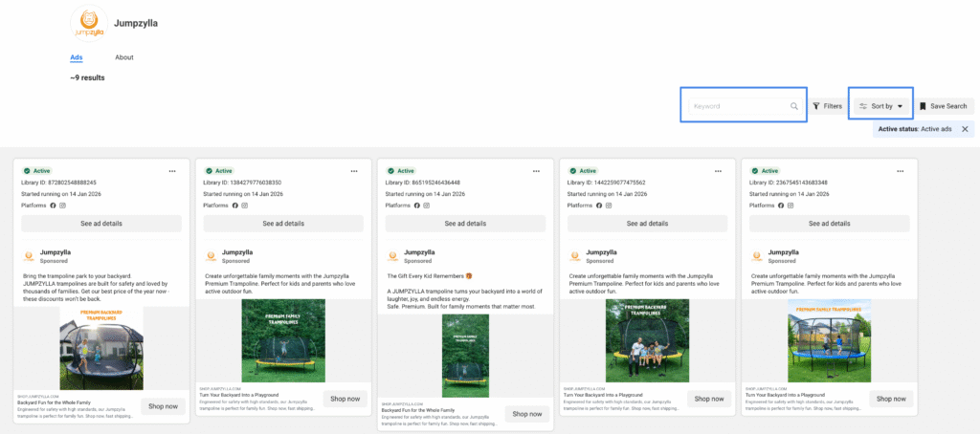Expand the Sort by dropdown

[880, 106]
